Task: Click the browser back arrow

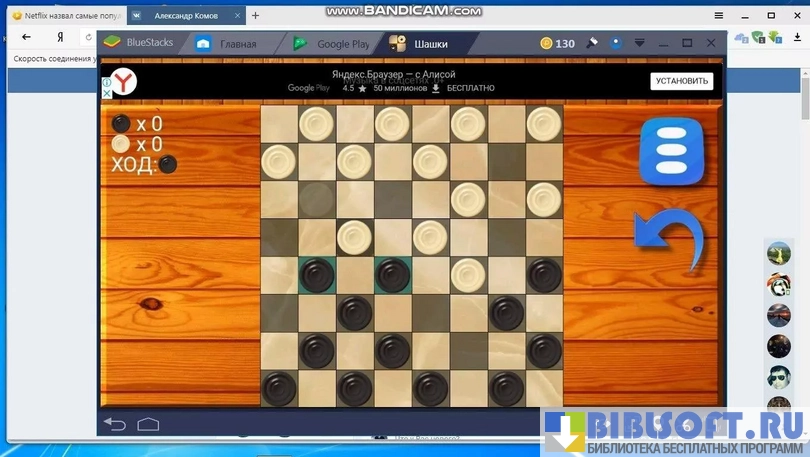Action: pos(26,37)
